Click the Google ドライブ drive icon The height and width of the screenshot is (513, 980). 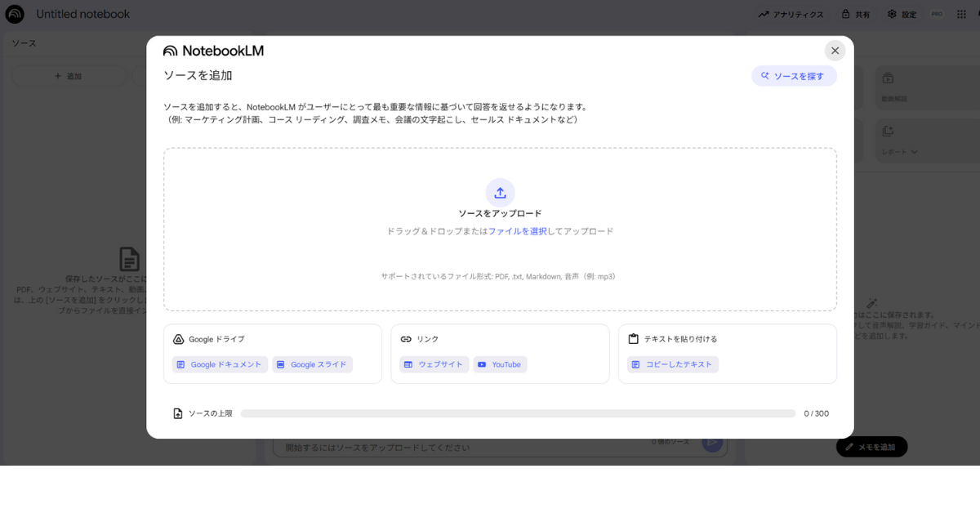178,339
